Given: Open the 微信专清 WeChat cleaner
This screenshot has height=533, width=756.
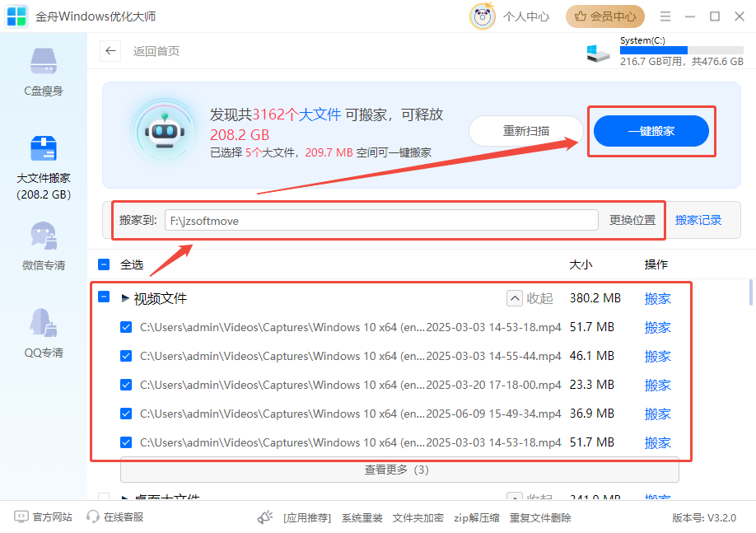Looking at the screenshot, I should pos(44,246).
